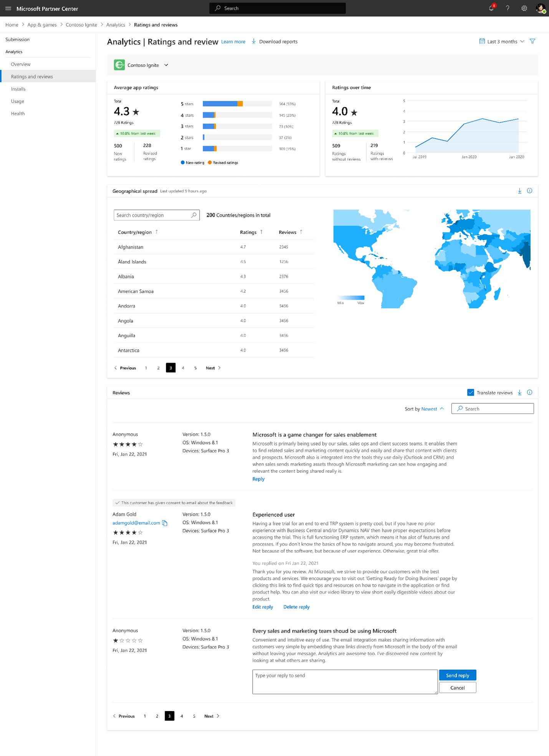Open the user profile avatar
This screenshot has height=756, width=549.
pos(541,8)
